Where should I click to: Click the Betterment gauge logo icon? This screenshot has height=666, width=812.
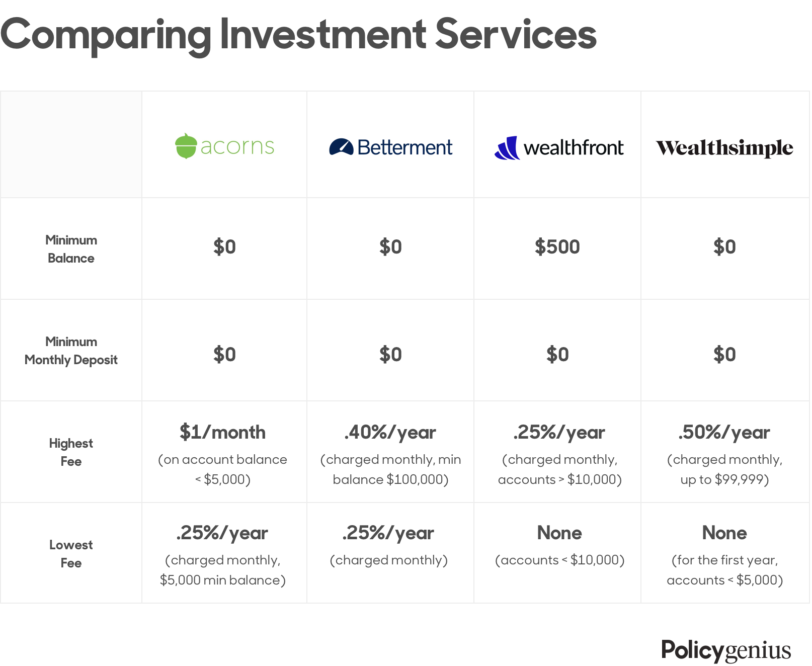(341, 147)
